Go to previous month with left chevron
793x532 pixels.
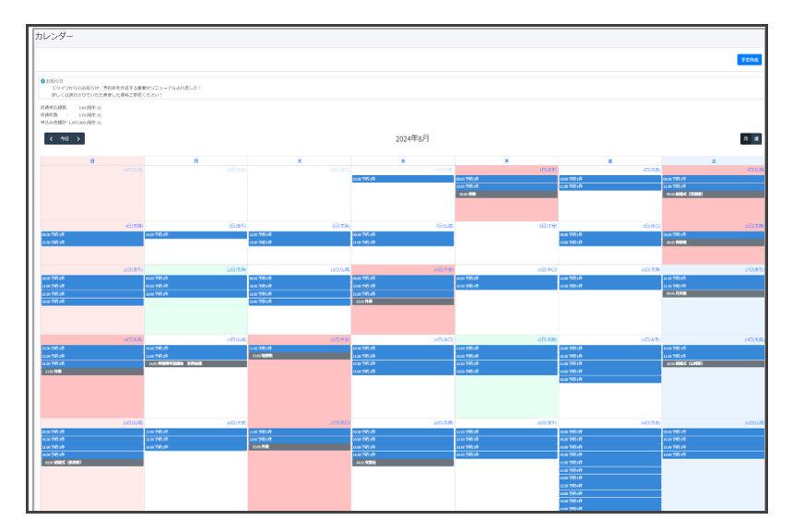52,139
